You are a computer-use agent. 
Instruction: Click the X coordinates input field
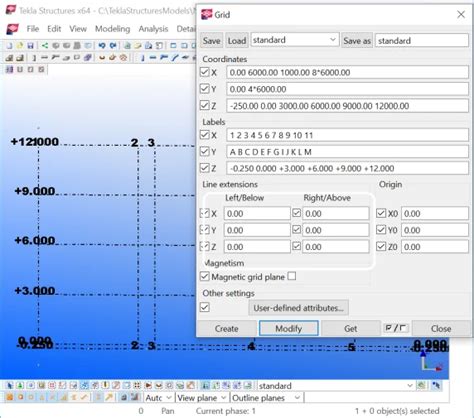tap(347, 72)
